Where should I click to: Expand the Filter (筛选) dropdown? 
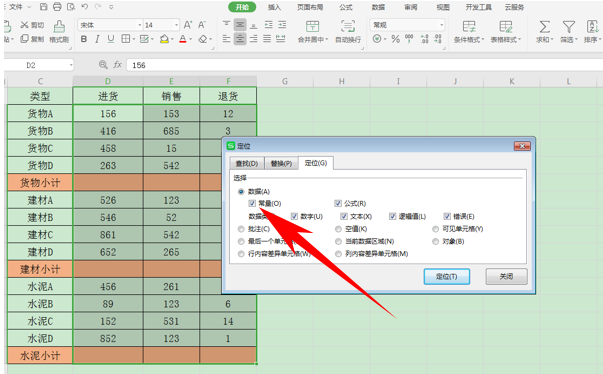[x=576, y=39]
